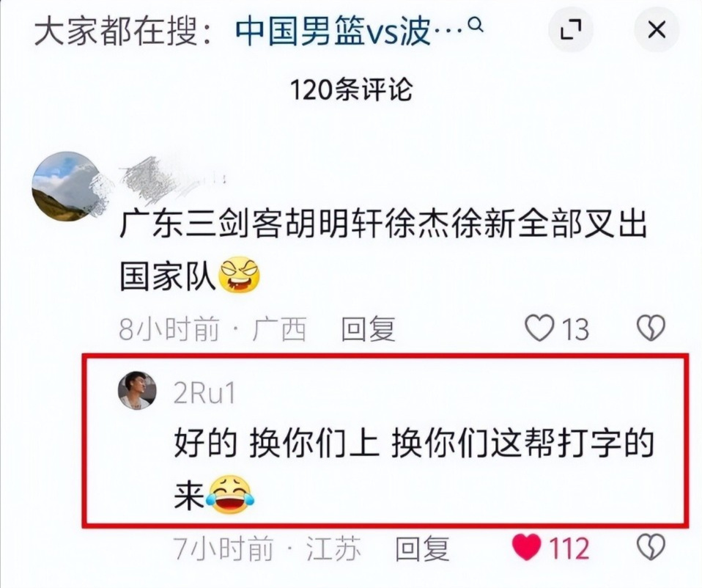Open the 2Ru1 username profile
Screen dimensions: 702x588
(204, 394)
